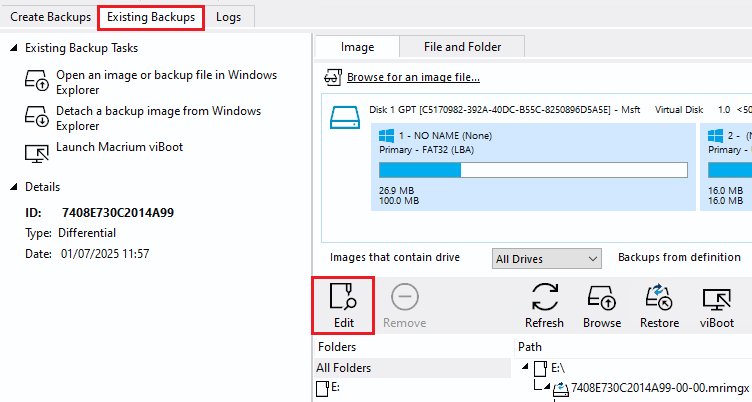Click Browse for an image file link
This screenshot has width=752, height=402.
coord(413,77)
